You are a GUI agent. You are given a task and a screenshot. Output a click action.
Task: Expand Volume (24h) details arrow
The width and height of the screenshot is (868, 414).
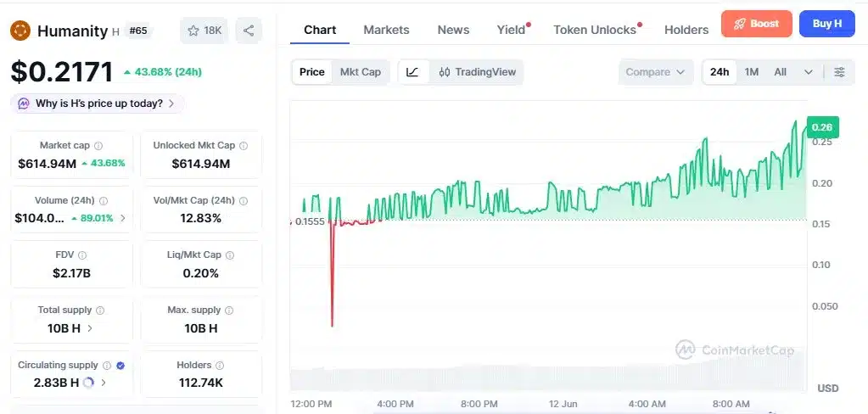[123, 218]
